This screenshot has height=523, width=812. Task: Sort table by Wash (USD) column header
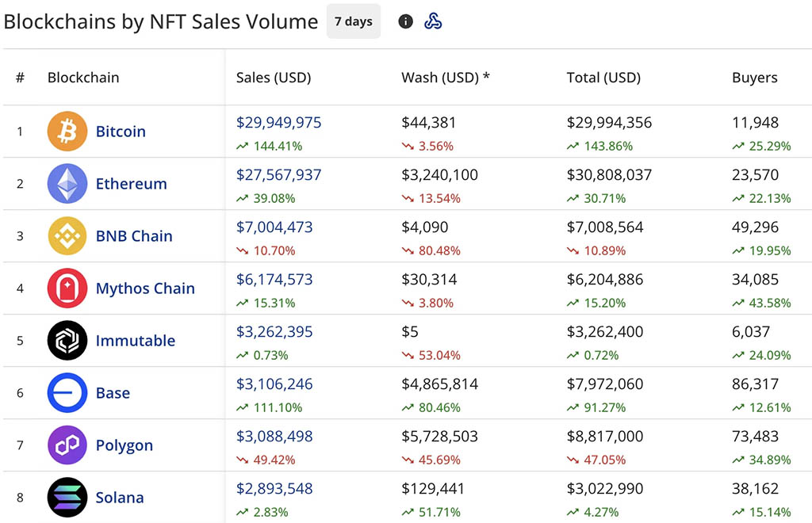coord(446,78)
